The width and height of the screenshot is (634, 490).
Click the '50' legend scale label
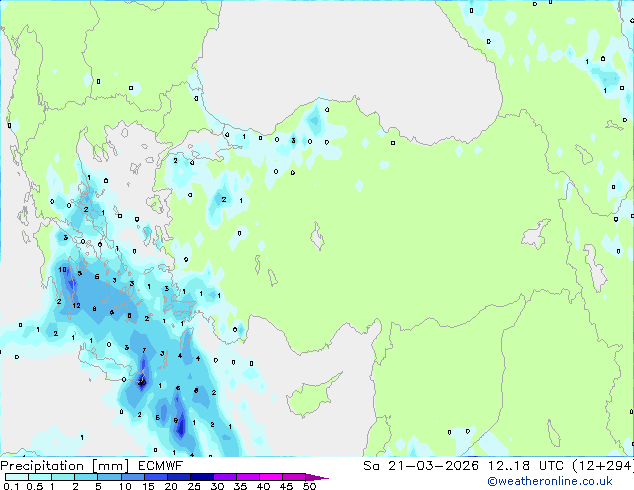coord(309,486)
